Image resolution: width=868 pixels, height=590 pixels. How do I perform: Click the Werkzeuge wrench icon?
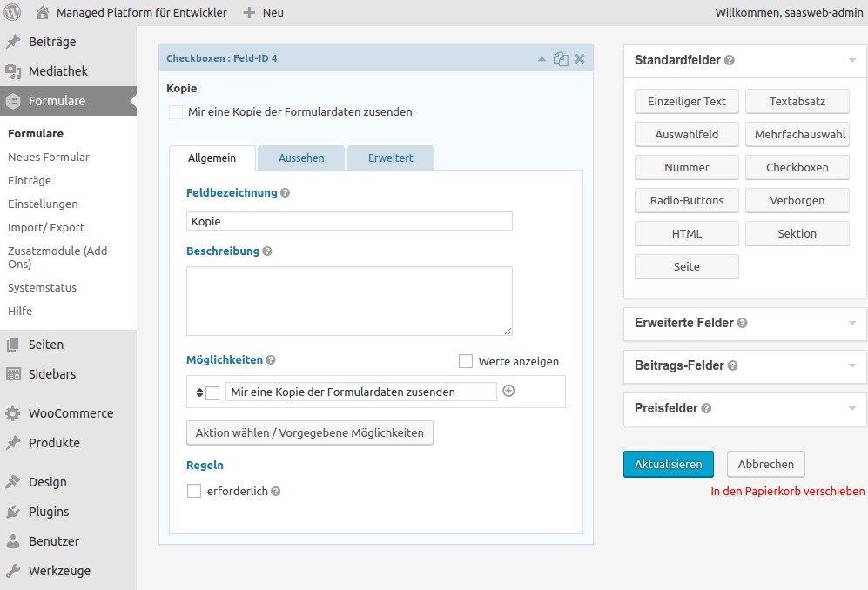coord(13,571)
